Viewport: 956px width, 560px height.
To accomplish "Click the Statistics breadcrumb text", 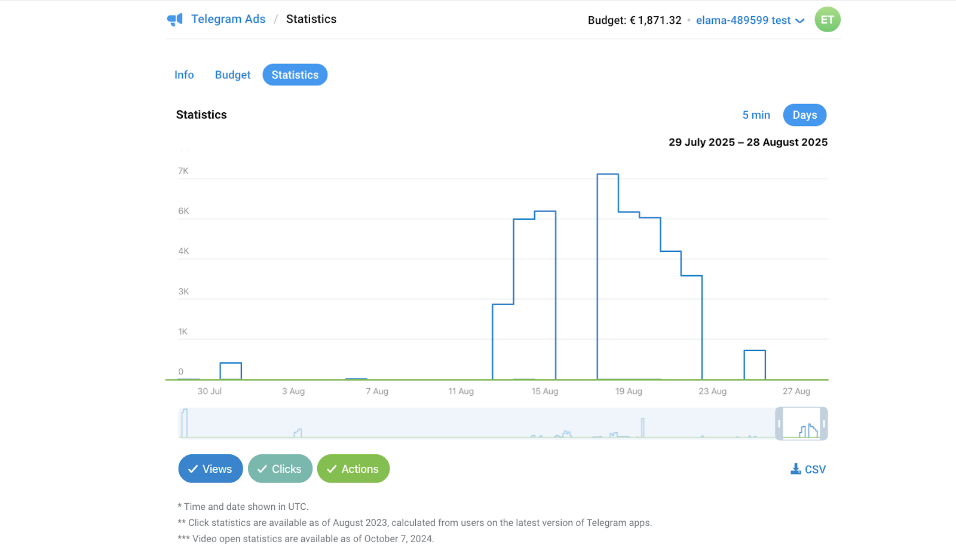I will [311, 19].
